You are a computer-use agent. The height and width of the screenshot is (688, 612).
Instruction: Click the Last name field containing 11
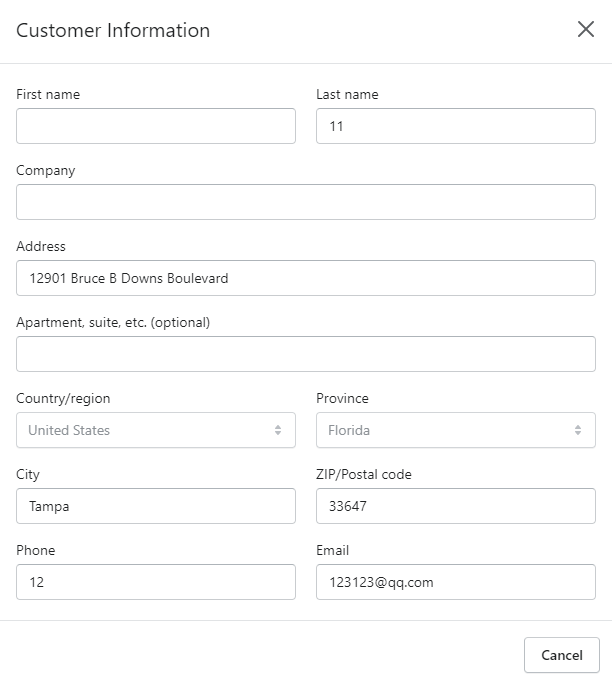point(456,126)
